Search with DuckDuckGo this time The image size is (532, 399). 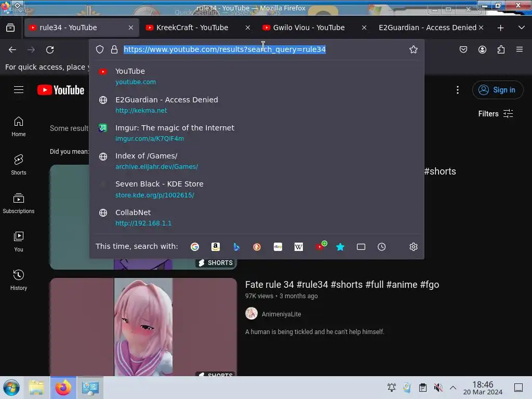coord(257,247)
